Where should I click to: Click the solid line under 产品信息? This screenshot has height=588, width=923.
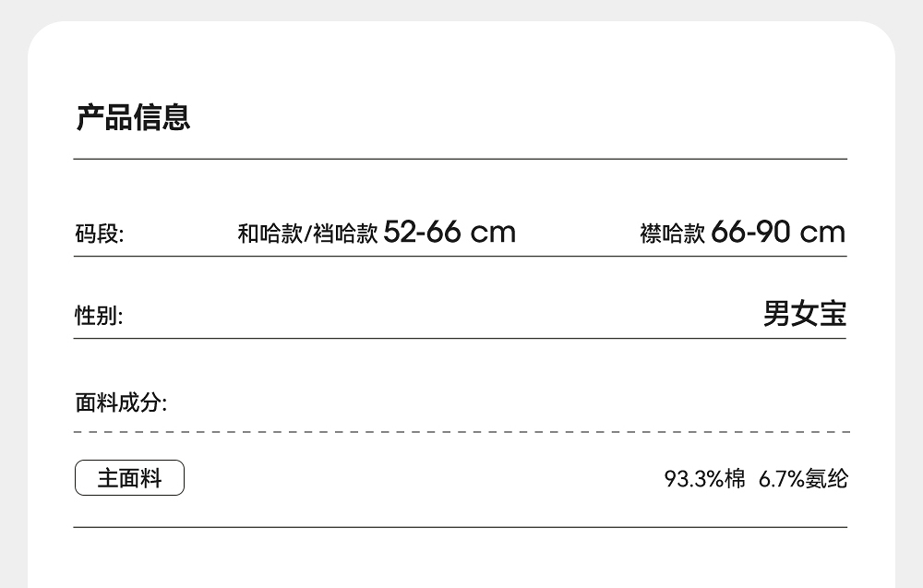click(x=461, y=160)
